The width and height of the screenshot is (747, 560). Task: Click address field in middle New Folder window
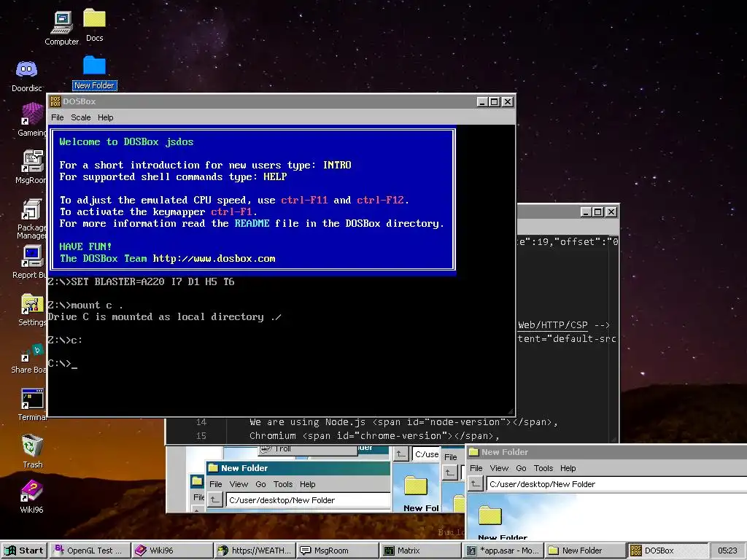pyautogui.click(x=309, y=500)
